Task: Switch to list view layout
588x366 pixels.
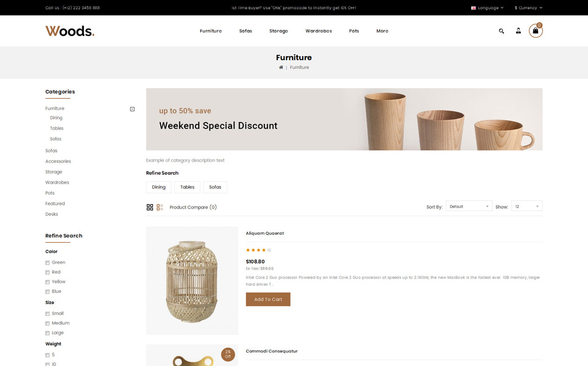Action: [160, 207]
